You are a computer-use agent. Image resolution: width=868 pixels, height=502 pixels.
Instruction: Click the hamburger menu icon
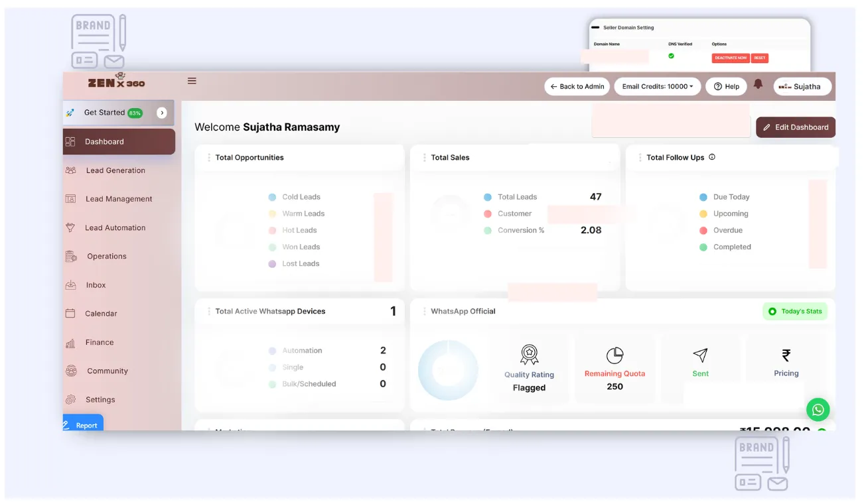pos(192,81)
